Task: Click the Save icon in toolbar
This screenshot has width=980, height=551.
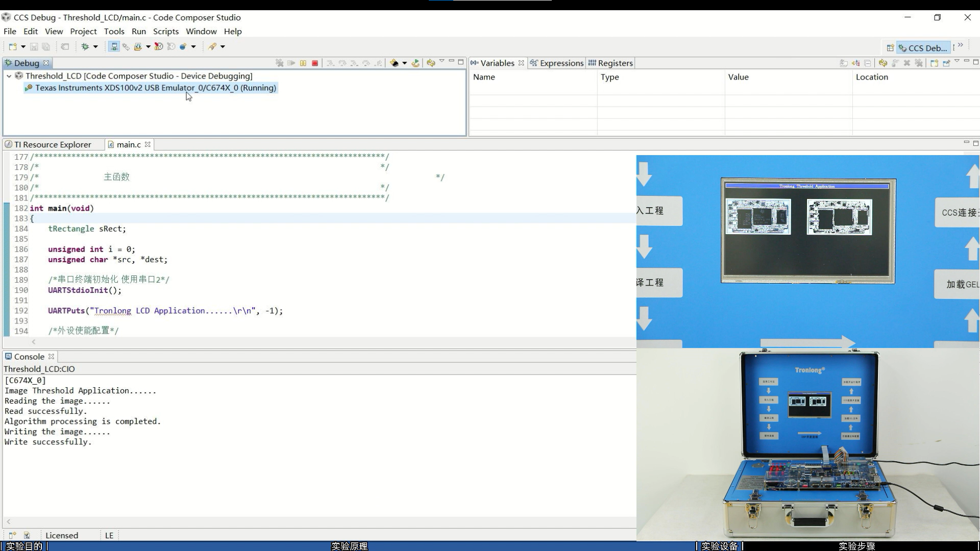Action: [x=34, y=46]
